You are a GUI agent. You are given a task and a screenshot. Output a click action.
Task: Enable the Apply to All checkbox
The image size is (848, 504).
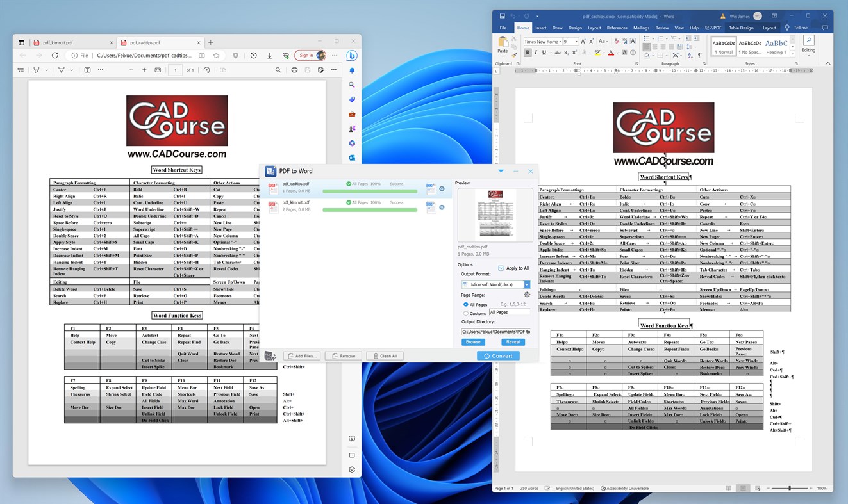coord(501,268)
